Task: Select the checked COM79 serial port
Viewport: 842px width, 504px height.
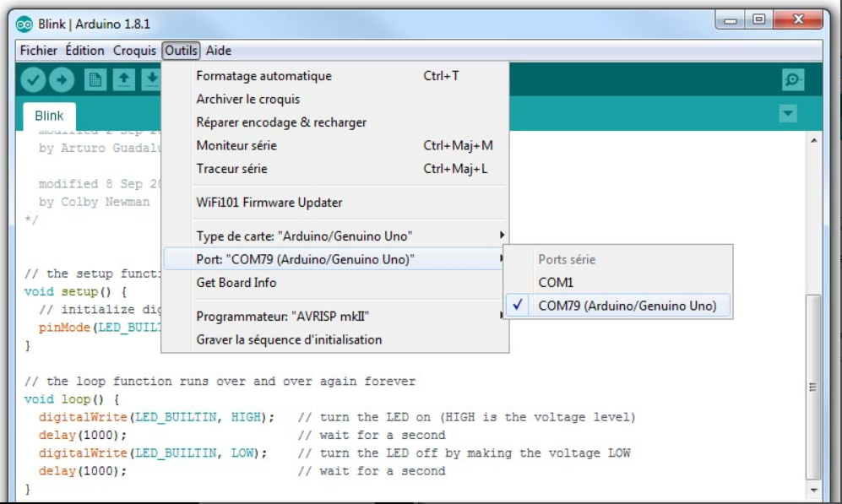Action: 627,306
